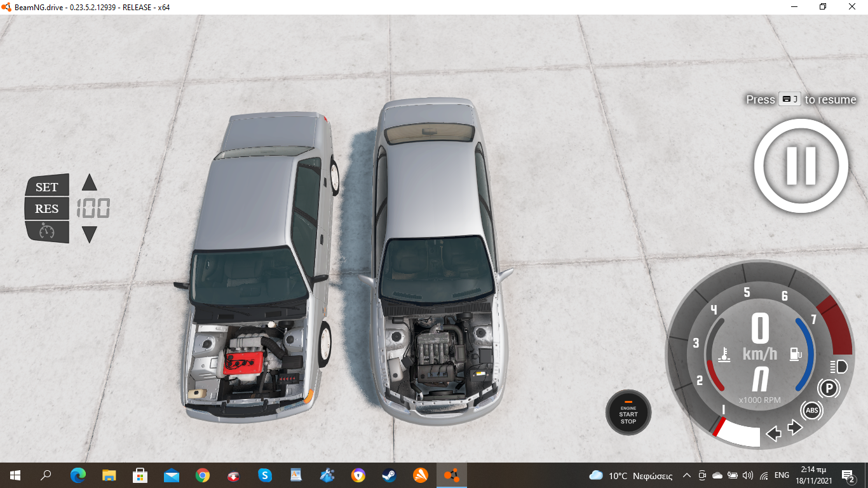The height and width of the screenshot is (488, 868).
Task: Open the Windows Start menu
Action: tap(15, 475)
